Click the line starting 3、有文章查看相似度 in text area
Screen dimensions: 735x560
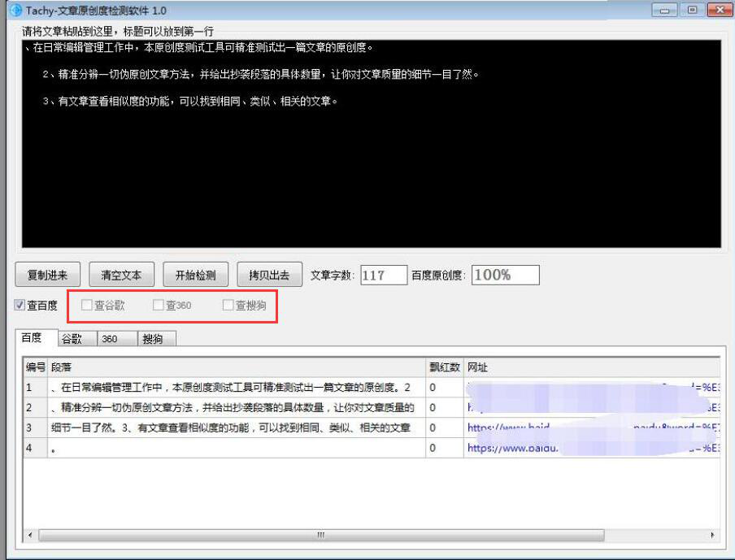189,101
